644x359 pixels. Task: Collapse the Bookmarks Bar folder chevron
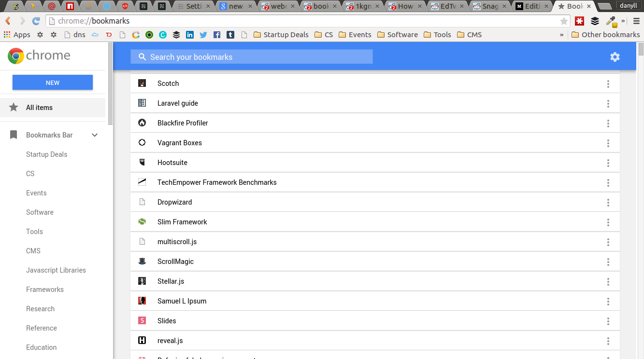point(95,135)
